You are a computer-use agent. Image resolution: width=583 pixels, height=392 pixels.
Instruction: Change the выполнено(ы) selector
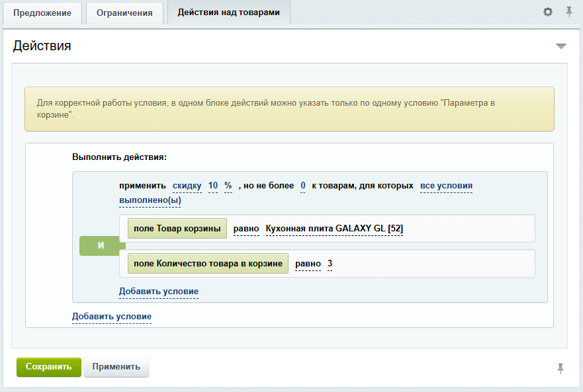tap(150, 200)
